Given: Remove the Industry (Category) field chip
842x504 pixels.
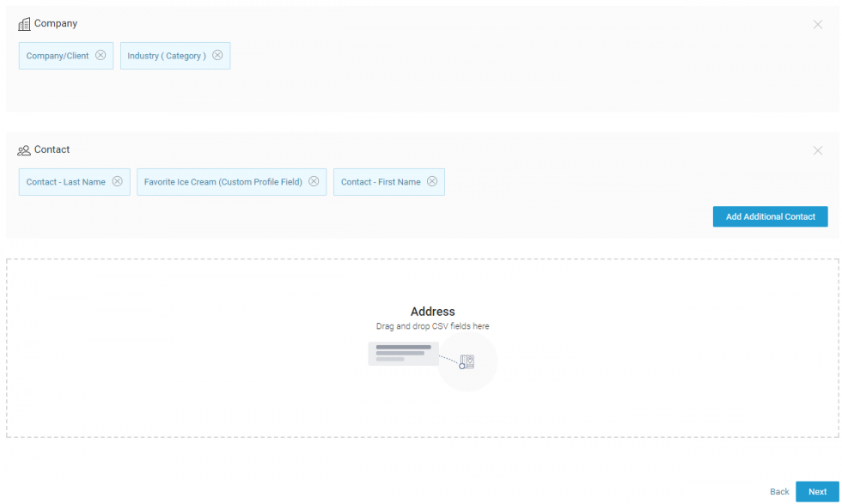Looking at the screenshot, I should click(x=217, y=55).
